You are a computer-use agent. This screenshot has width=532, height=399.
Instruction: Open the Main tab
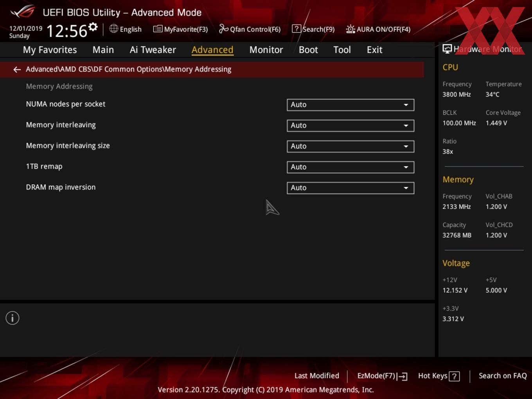103,50
